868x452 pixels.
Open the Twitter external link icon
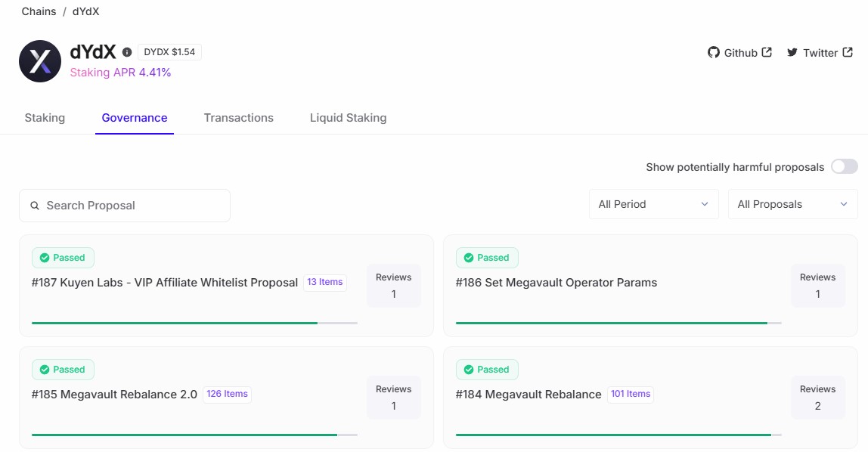(x=848, y=52)
